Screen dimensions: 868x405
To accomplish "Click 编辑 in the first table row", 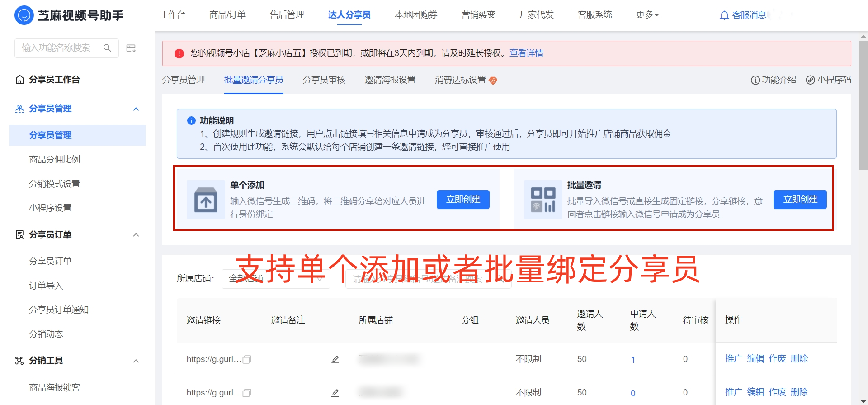I will (x=755, y=359).
